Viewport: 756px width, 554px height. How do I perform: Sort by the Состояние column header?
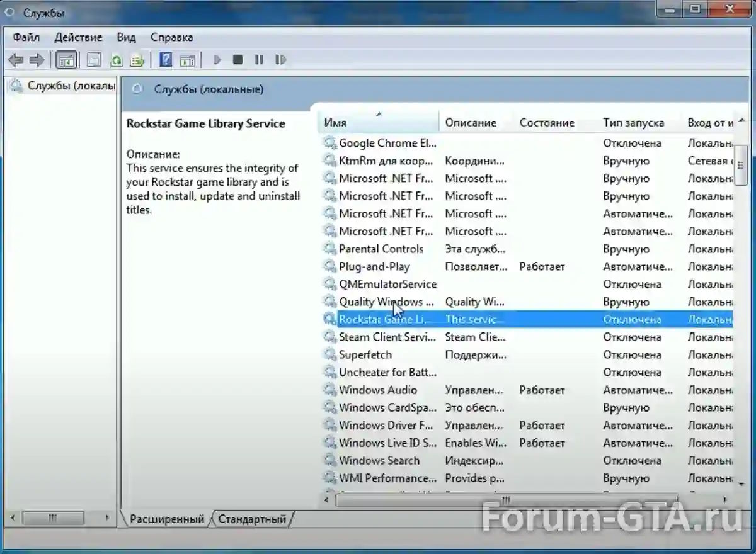click(x=556, y=122)
